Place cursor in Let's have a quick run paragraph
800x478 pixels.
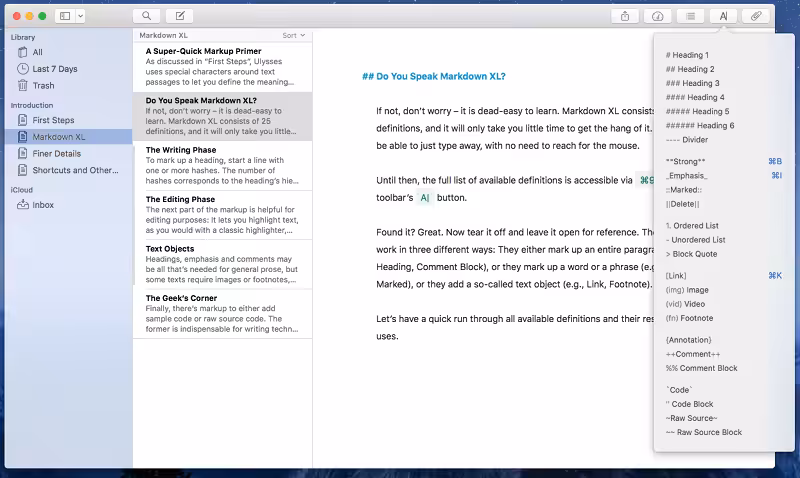point(515,328)
